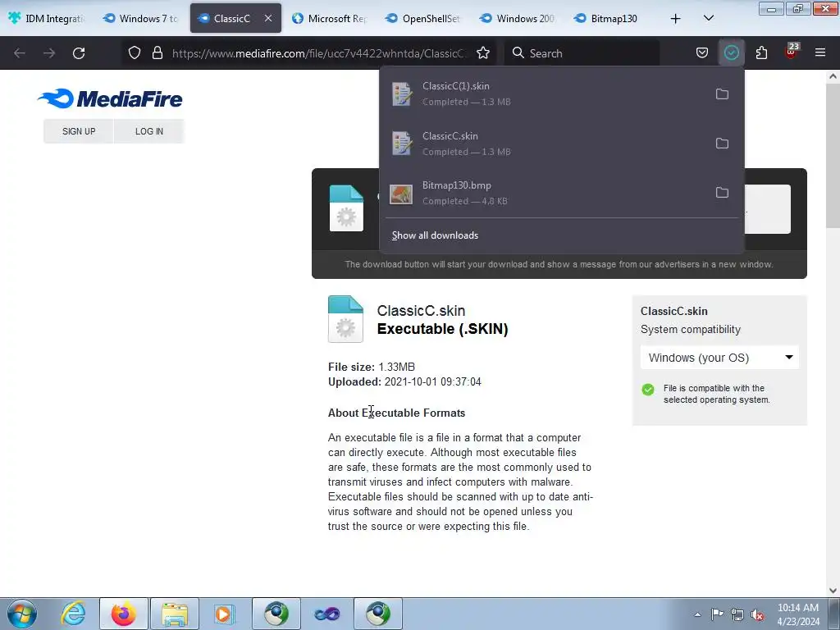
Task: Show Bitmap130.bmp in folder
Action: [x=722, y=193]
